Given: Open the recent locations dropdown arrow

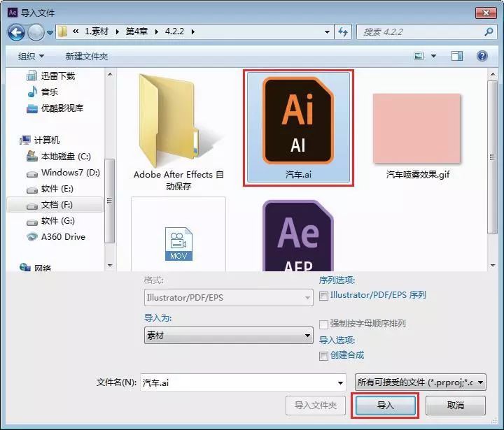Looking at the screenshot, I should (50, 32).
